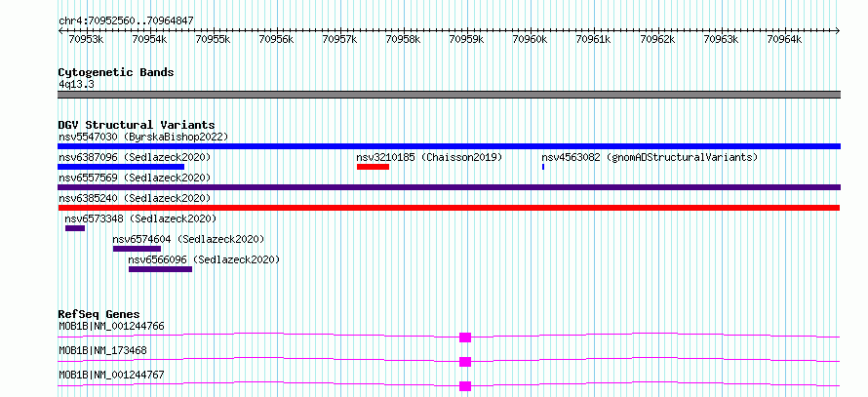
Task: Select the purple nsv6566096 variant bar
Action: [x=161, y=269]
